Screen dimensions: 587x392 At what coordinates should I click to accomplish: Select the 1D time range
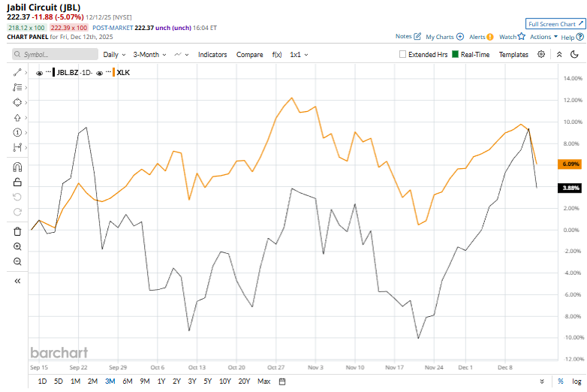[x=42, y=381]
